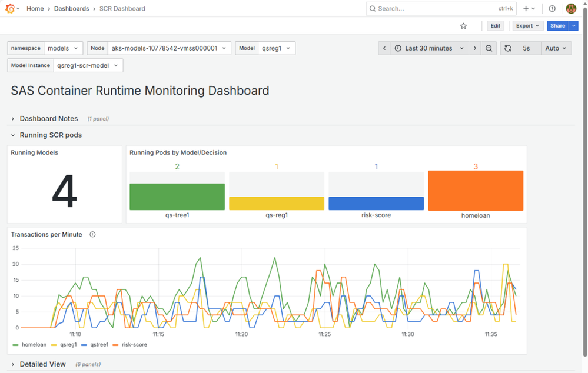Open the Export dropdown menu
Viewport: 588px width, 373px height.
(x=527, y=26)
